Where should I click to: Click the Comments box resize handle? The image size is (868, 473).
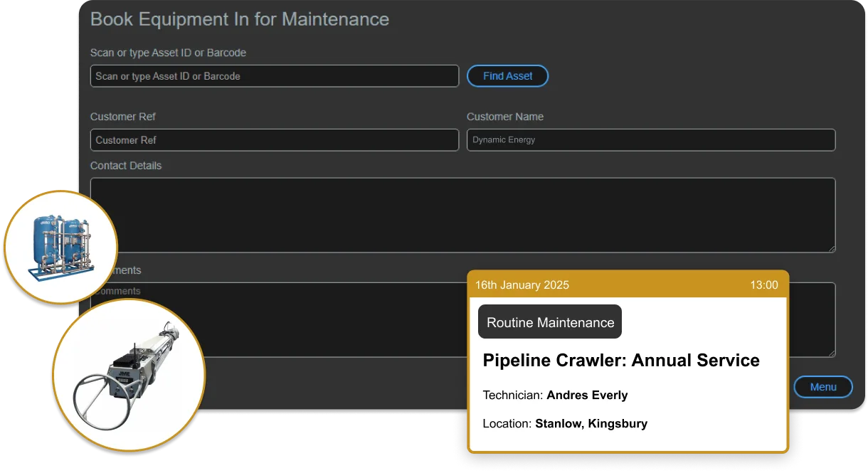click(831, 353)
